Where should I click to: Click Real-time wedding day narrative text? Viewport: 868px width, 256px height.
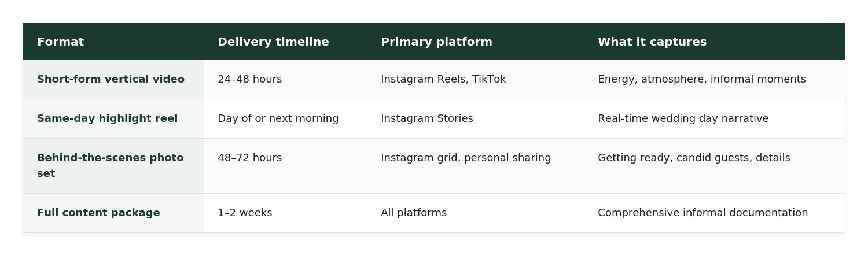point(683,118)
